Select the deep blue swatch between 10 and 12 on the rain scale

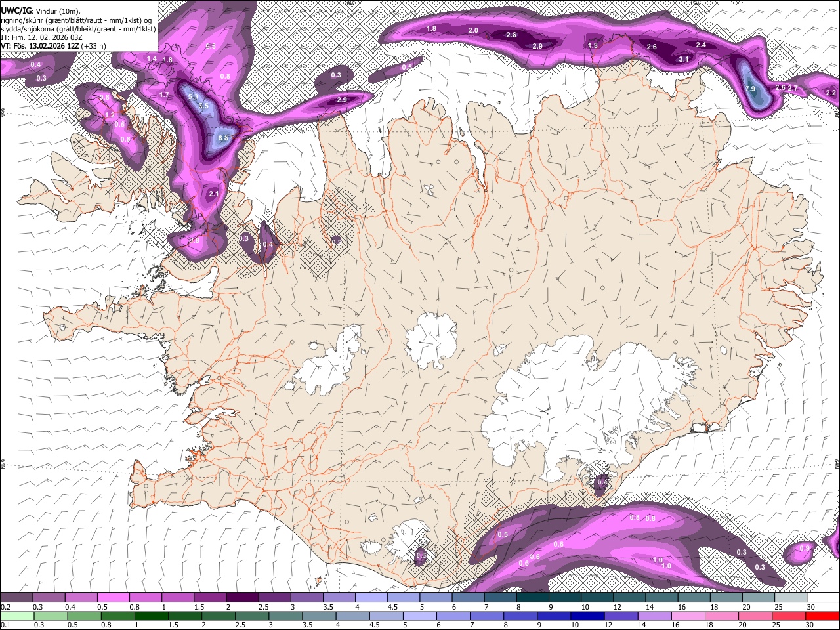pyautogui.click(x=587, y=616)
